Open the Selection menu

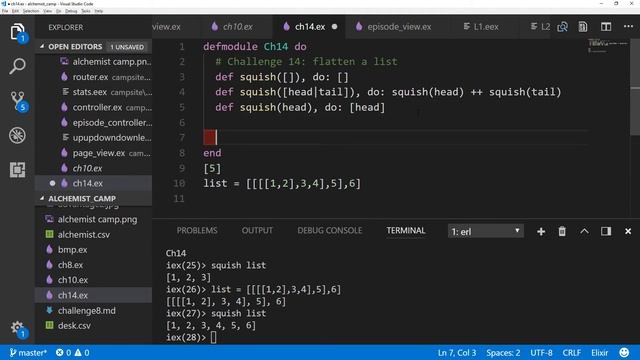[31, 11]
